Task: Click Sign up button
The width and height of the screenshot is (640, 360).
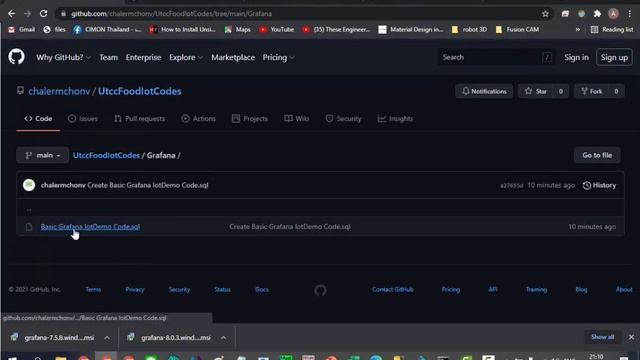Action: [614, 58]
